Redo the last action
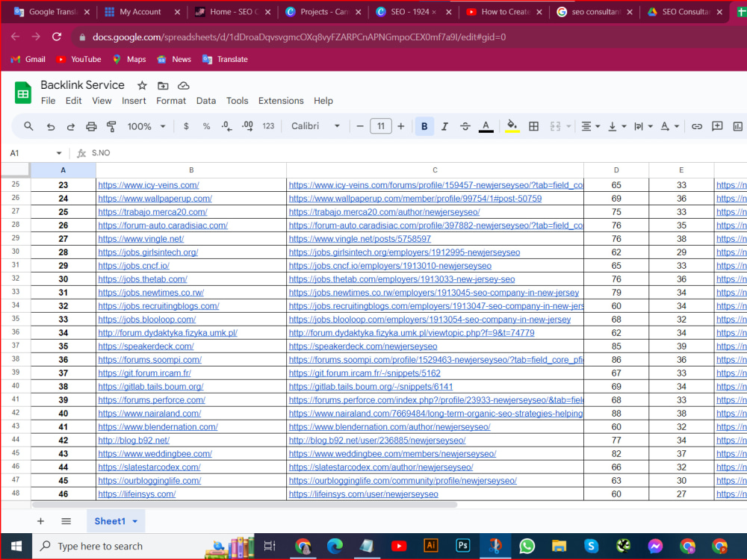Viewport: 747px width, 560px height. pyautogui.click(x=70, y=126)
